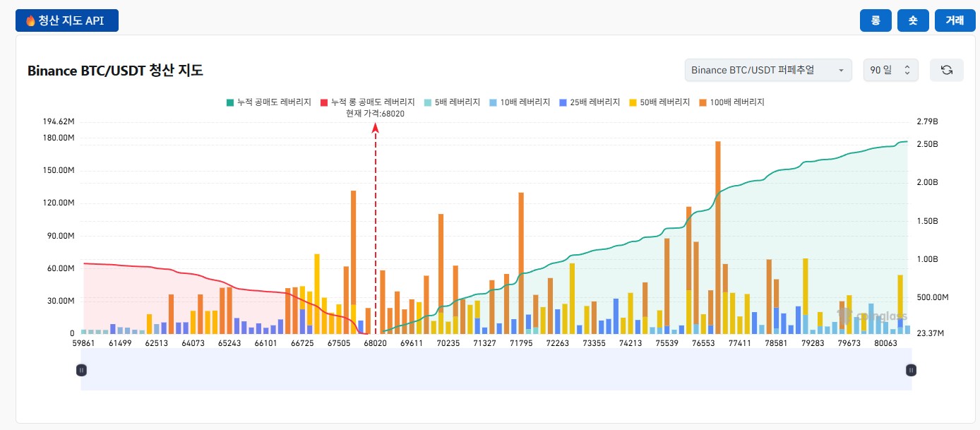Click the 80063 x-axis label
The height and width of the screenshot is (430, 980).
point(886,343)
